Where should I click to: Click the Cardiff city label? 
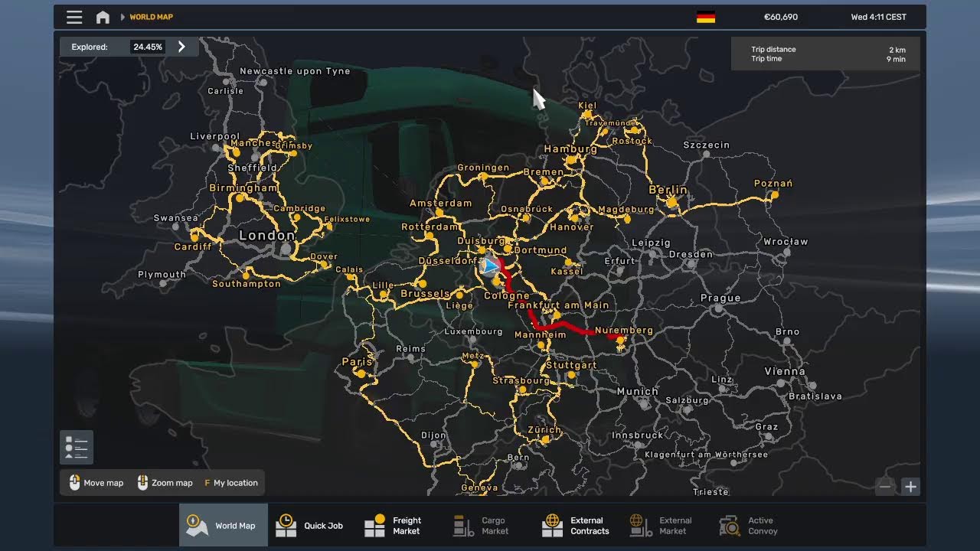tap(193, 247)
